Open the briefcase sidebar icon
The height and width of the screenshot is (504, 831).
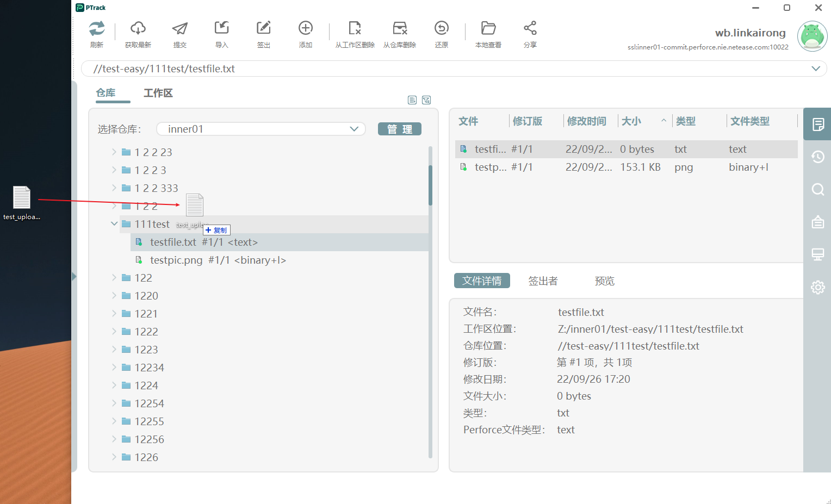click(818, 222)
